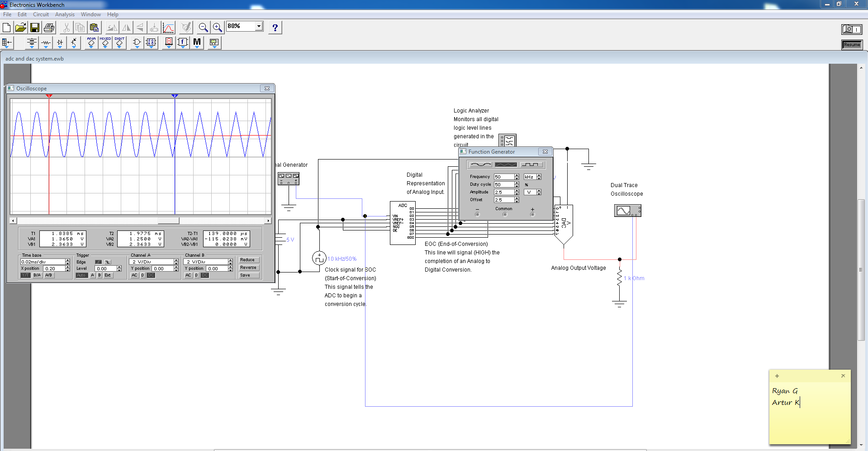Open the Transistors parts bin
The width and height of the screenshot is (868, 451).
click(x=74, y=43)
